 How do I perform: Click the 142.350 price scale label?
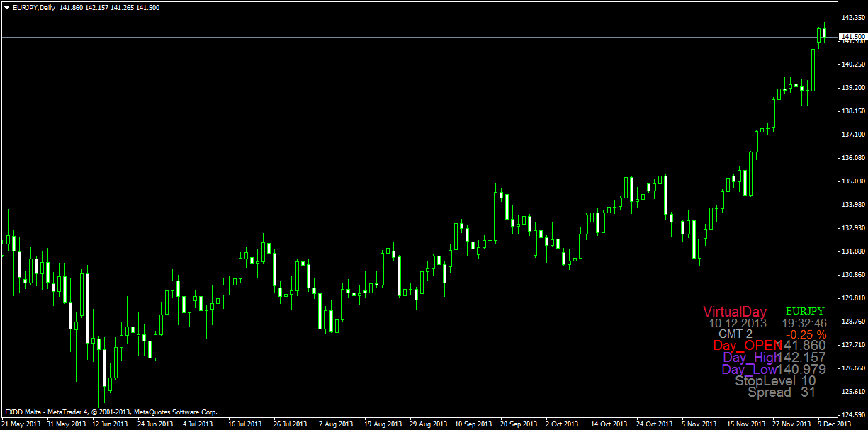[852, 17]
